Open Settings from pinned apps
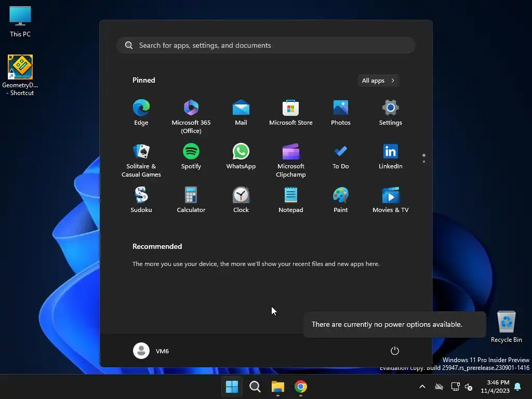Viewport: 532px width, 399px height. click(x=391, y=113)
